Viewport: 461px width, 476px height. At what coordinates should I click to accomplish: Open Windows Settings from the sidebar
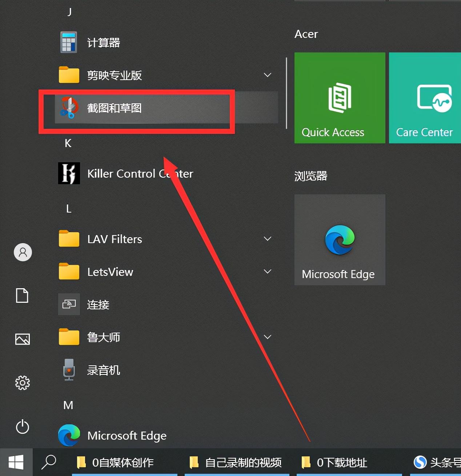pos(23,383)
